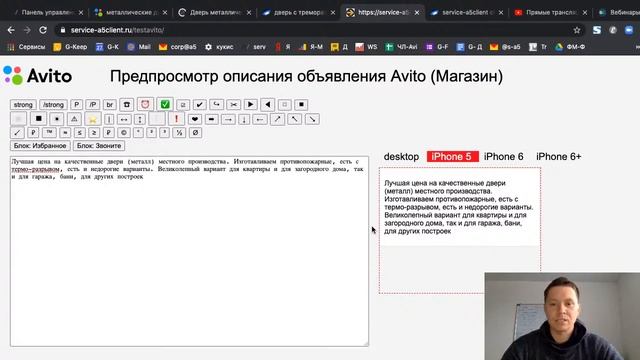Insert the trademark ™ symbol

click(49, 133)
